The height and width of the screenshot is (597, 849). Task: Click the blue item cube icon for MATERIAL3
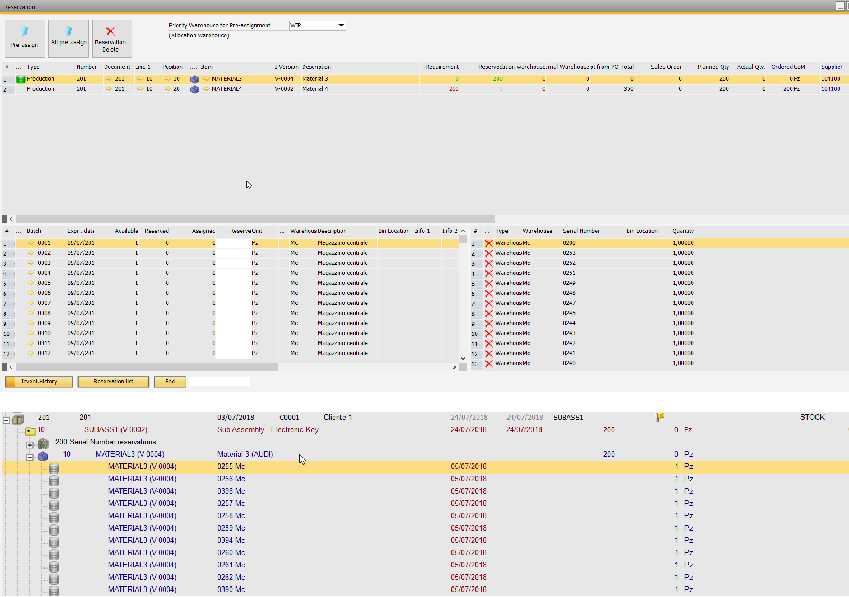194,80
